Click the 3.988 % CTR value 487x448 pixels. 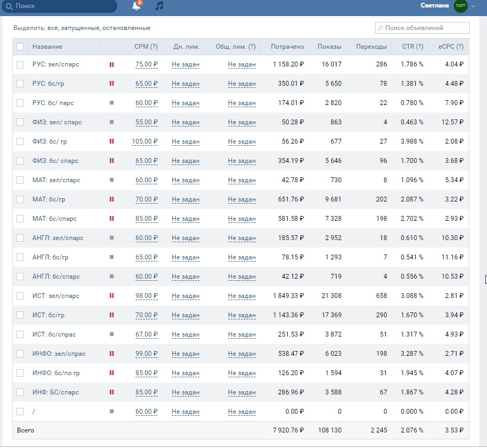coord(412,141)
